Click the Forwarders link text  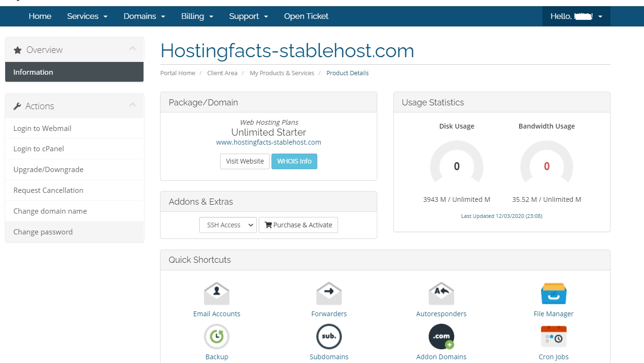coord(329,314)
